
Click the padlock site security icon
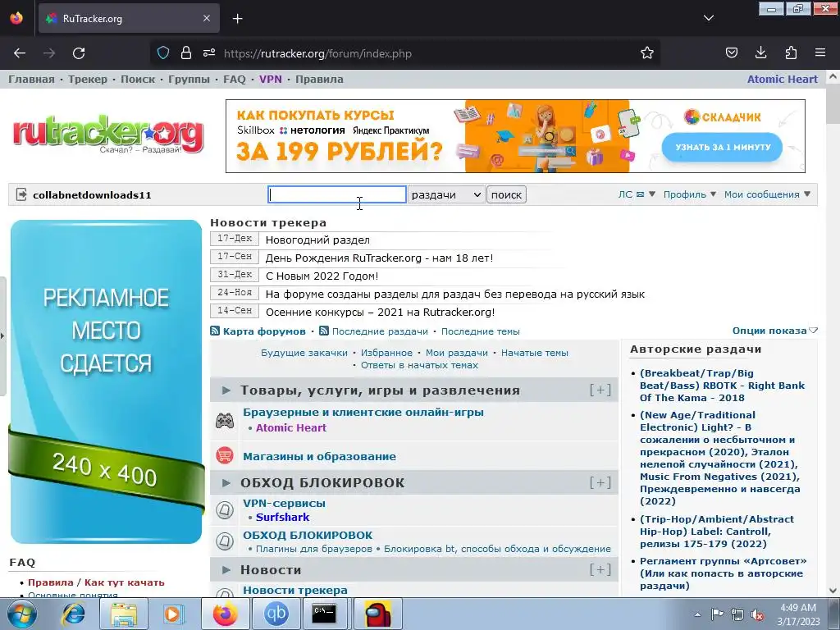point(186,53)
